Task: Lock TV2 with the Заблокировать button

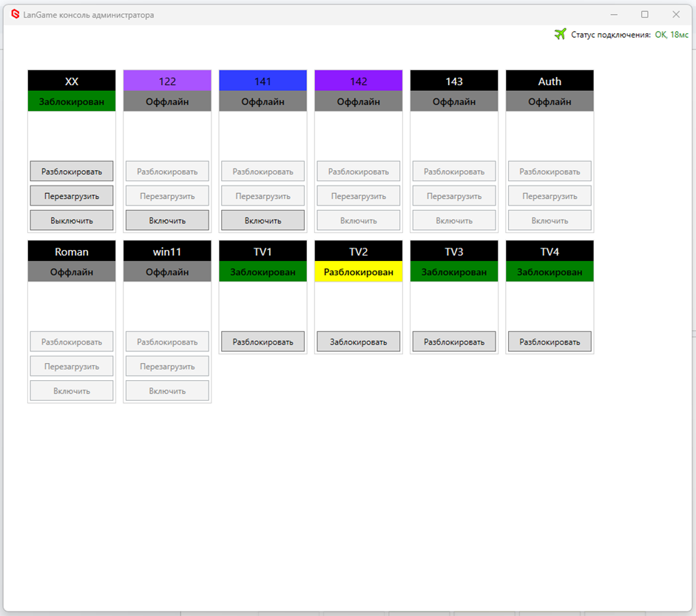Action: click(359, 342)
